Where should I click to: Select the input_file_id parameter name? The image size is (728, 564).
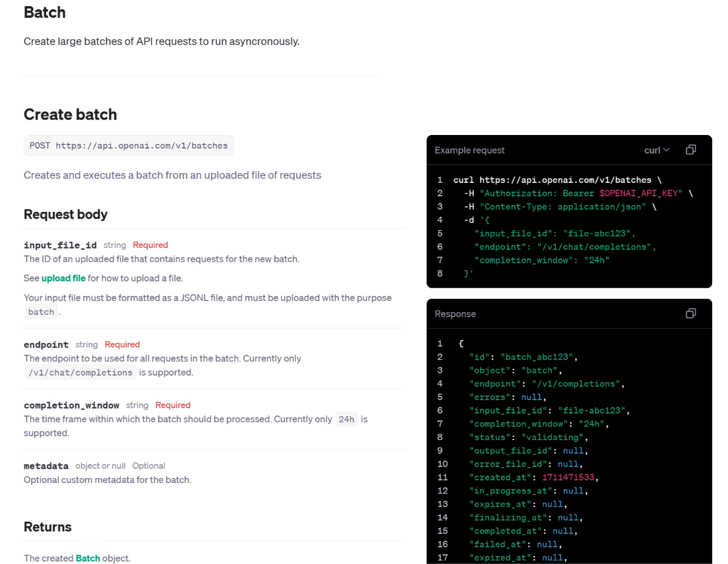60,245
